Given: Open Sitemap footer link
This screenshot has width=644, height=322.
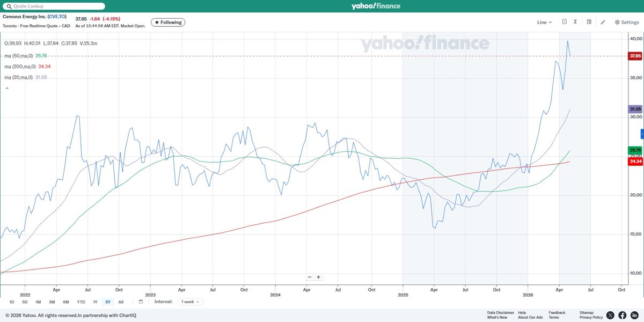Looking at the screenshot, I should pos(587,312).
